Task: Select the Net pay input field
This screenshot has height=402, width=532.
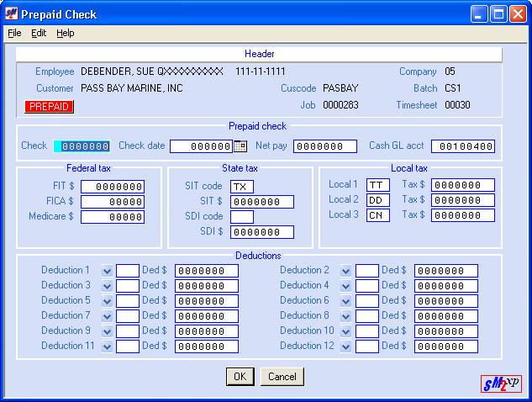Action: [325, 146]
